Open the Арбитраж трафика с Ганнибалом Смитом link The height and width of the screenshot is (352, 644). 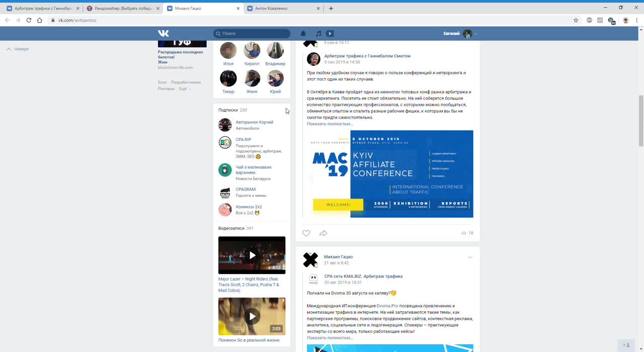(x=367, y=56)
